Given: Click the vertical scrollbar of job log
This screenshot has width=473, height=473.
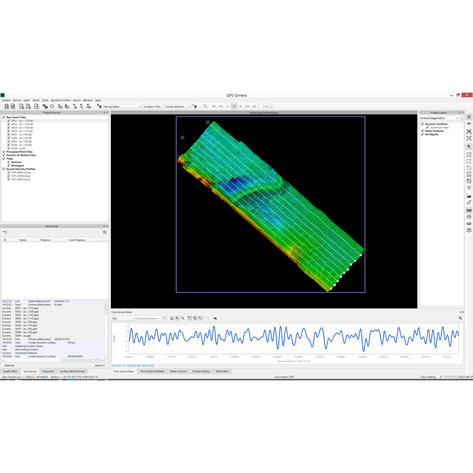Looking at the screenshot, I should [107, 330].
